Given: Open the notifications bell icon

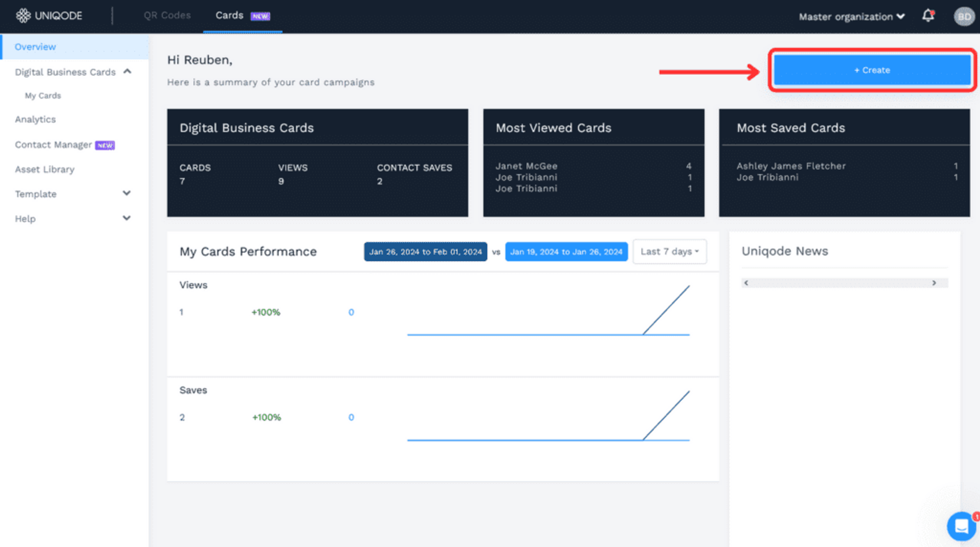Looking at the screenshot, I should pos(928,16).
